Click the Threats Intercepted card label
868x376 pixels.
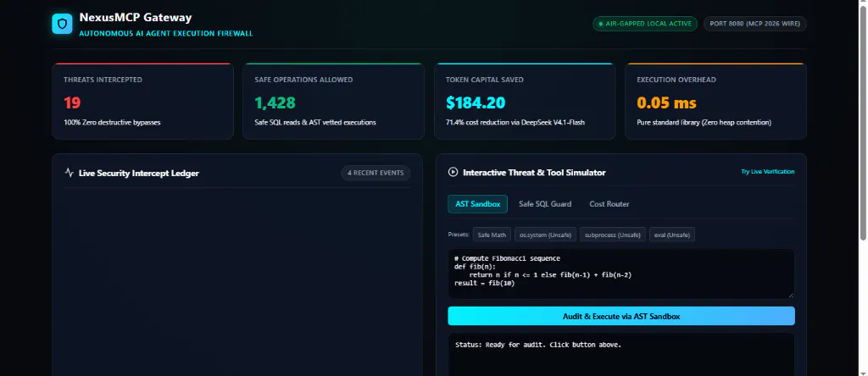click(x=103, y=80)
